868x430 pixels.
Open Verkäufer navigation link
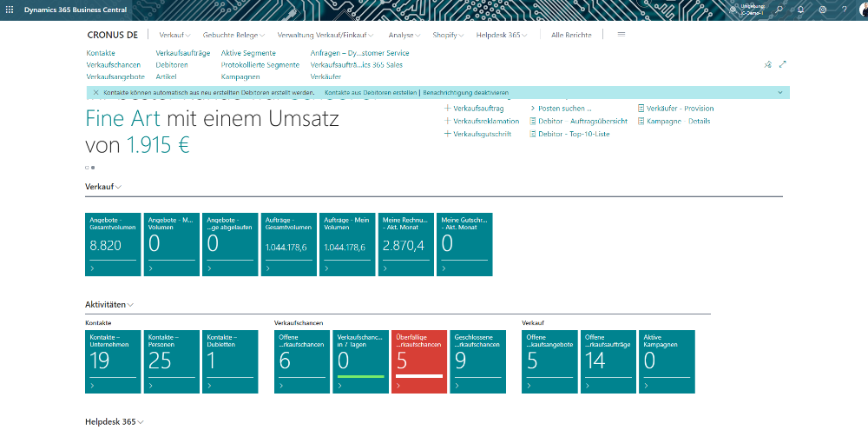325,77
